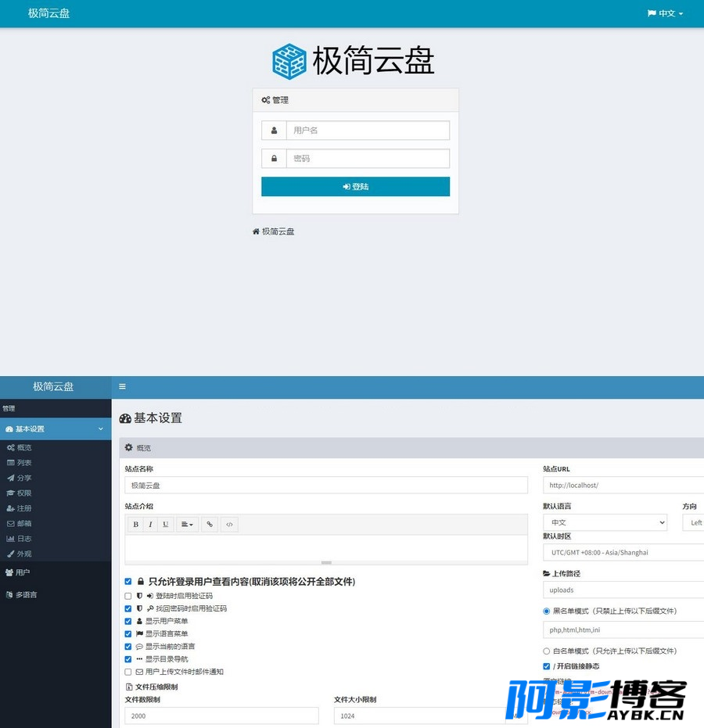Image resolution: width=704 pixels, height=728 pixels.
Task: Click the code view icon in editor
Action: point(229,525)
